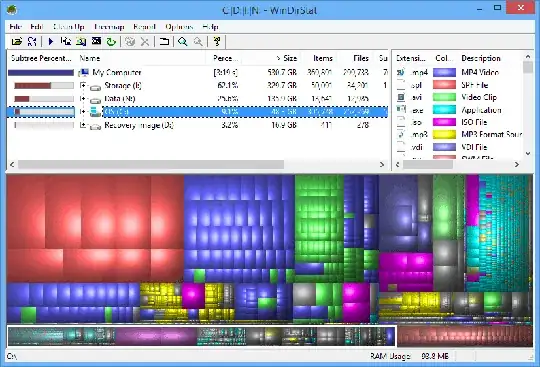Open the Options menu
Image resolution: width=540 pixels, height=367 pixels.
tap(179, 27)
